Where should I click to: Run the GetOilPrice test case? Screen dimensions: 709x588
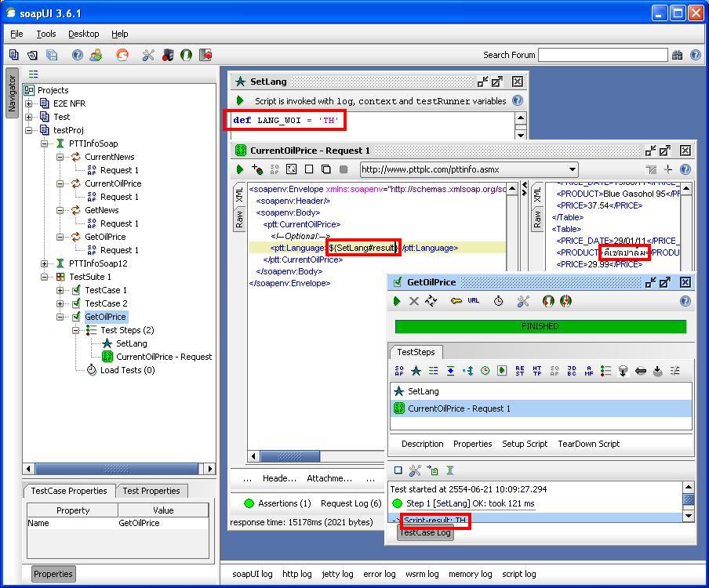pos(397,301)
